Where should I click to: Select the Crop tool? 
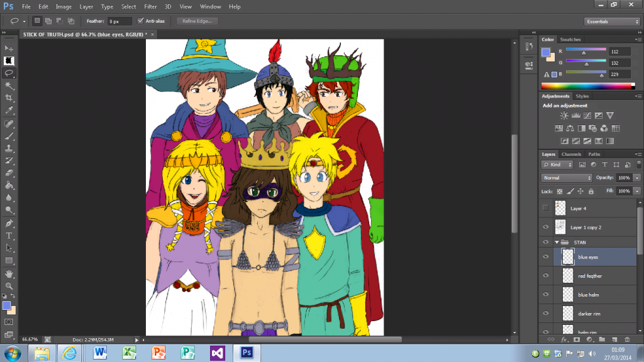9,97
